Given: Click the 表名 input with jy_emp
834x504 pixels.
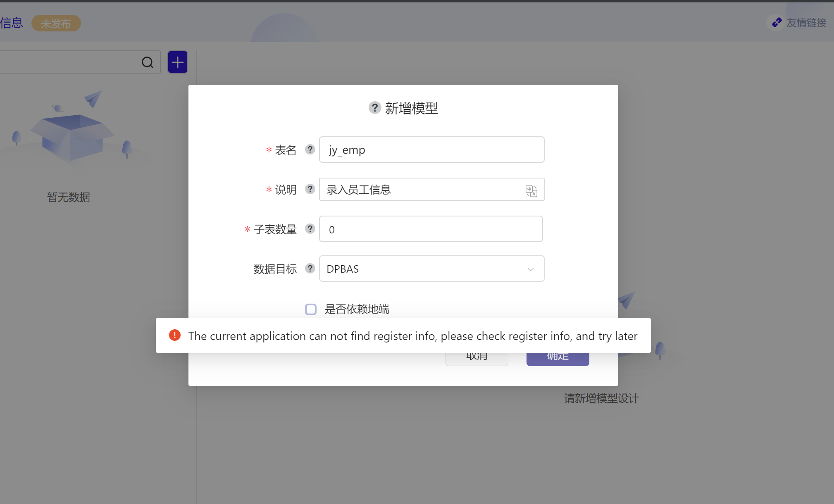Looking at the screenshot, I should 431,150.
